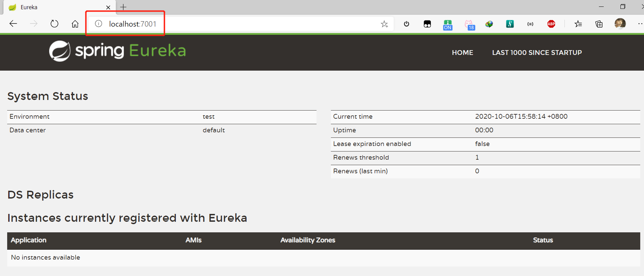Click the 'DS Replicas' heading
644x276 pixels.
41,194
